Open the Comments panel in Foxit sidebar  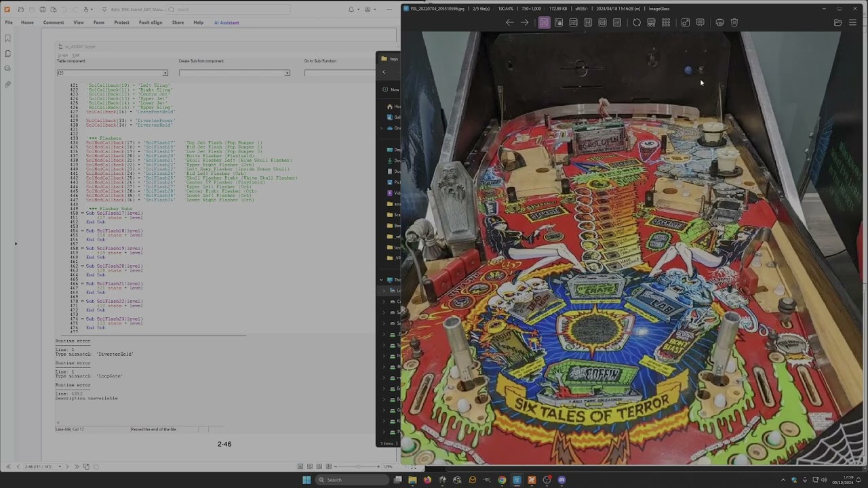click(x=7, y=68)
